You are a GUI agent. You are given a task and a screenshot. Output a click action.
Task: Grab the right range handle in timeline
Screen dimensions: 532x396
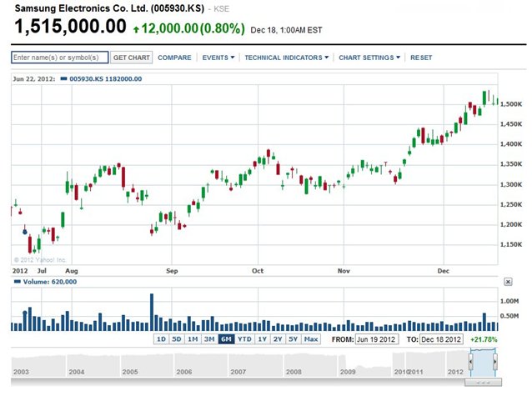pos(495,361)
